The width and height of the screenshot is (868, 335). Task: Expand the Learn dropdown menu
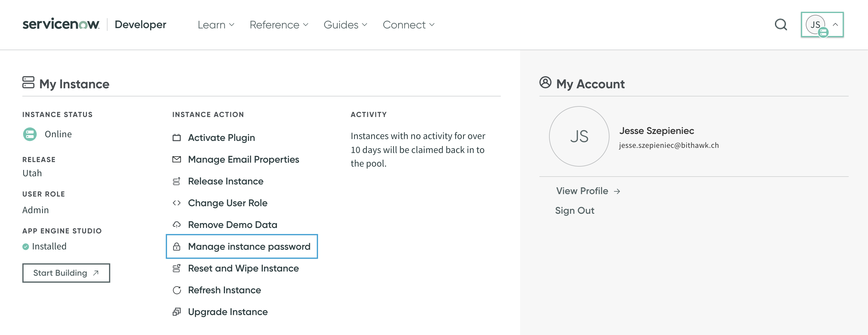(x=216, y=25)
